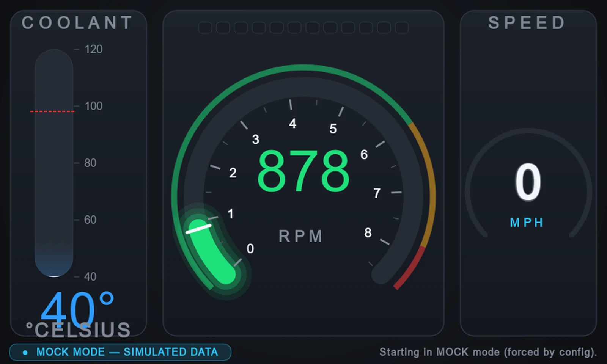
Task: Click the tachometer number 0
Action: point(250,249)
